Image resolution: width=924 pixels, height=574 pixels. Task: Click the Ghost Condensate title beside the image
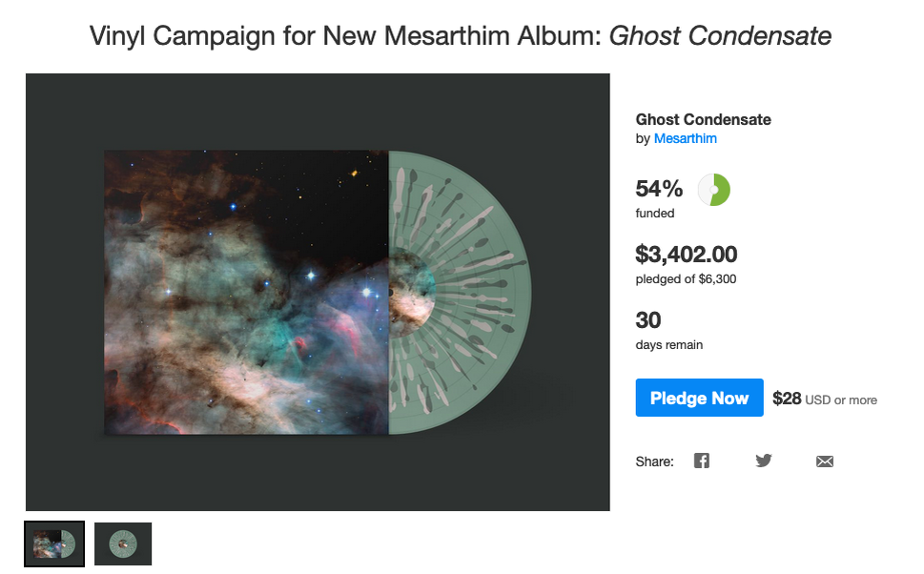pos(703,119)
